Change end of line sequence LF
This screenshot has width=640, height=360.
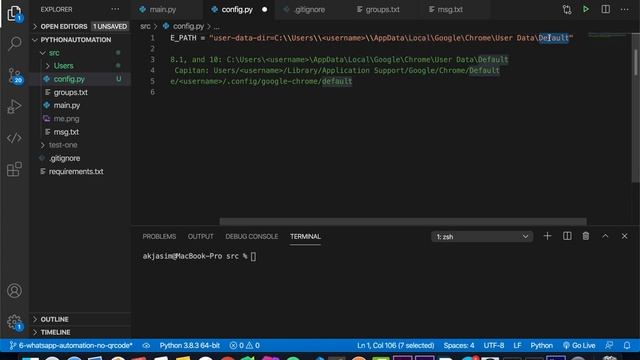(x=517, y=345)
